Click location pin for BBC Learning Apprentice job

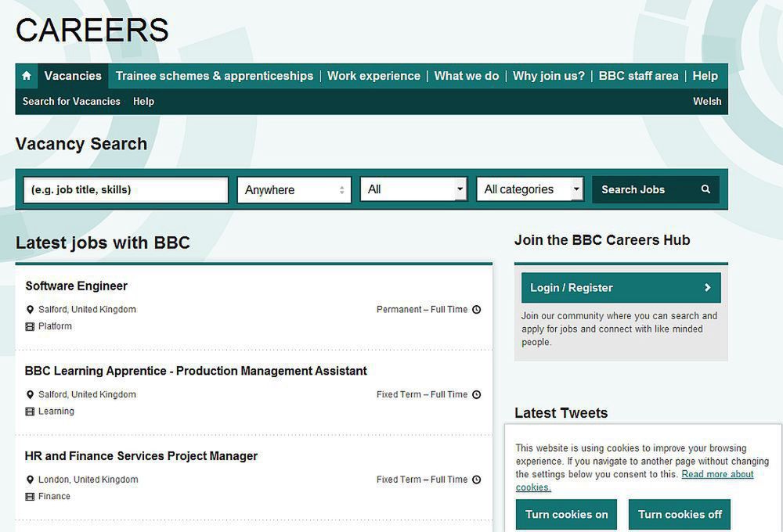coord(30,395)
